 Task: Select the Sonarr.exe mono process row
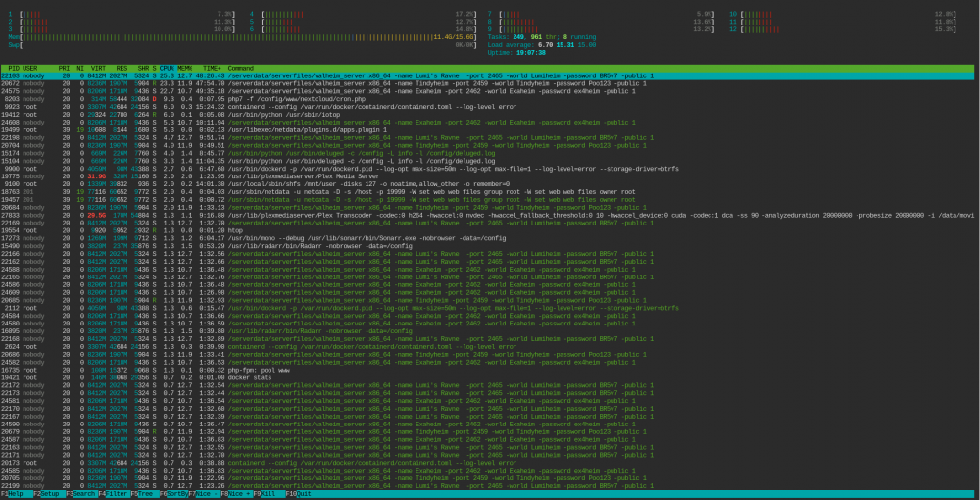[x=490, y=238]
